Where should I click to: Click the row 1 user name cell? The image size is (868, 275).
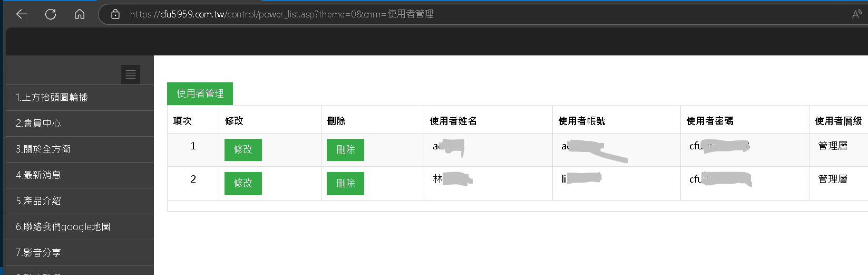(x=488, y=150)
